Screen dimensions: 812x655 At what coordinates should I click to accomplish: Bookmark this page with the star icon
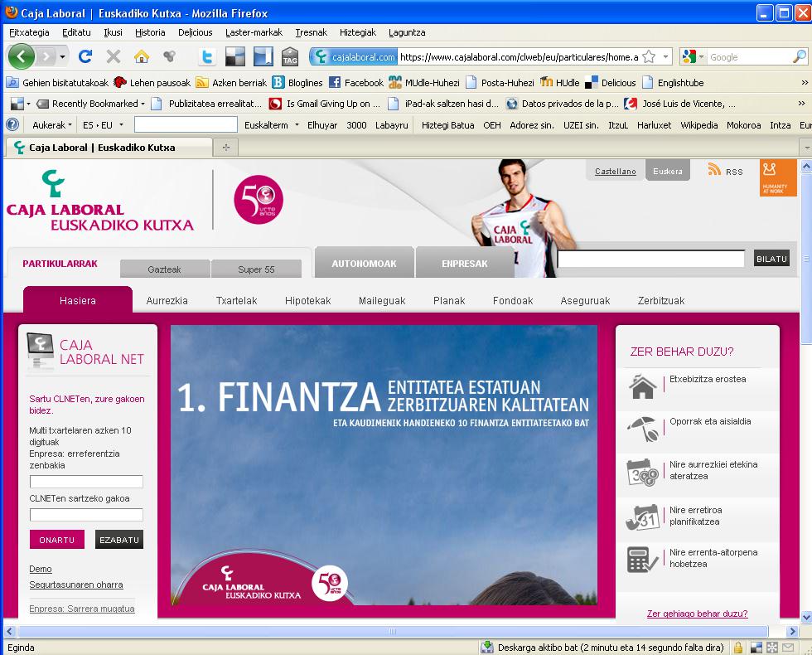[x=649, y=57]
